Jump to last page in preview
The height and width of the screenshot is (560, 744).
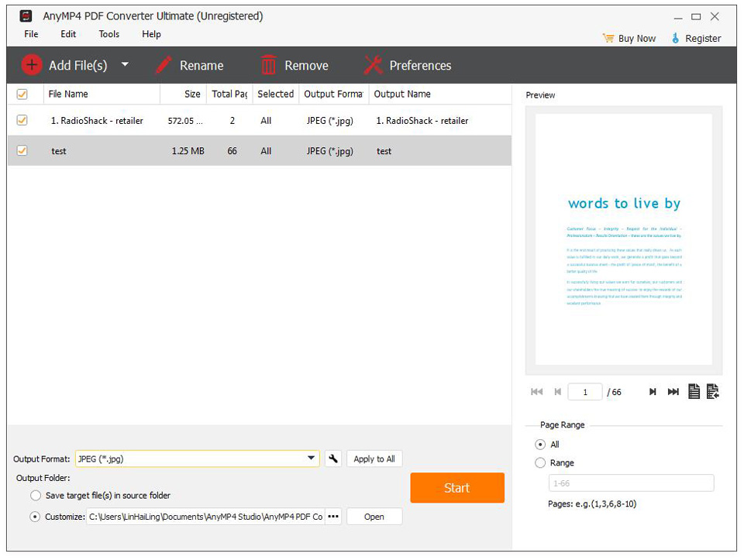673,392
